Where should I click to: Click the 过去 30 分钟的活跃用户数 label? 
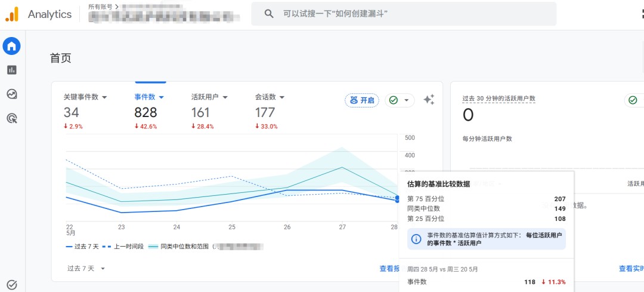[499, 99]
